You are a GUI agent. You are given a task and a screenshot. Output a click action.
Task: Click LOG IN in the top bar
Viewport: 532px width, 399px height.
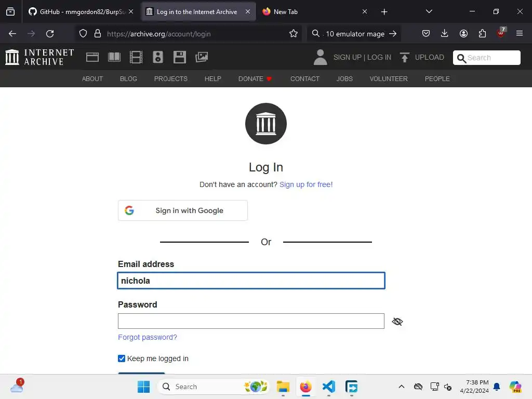379,57
